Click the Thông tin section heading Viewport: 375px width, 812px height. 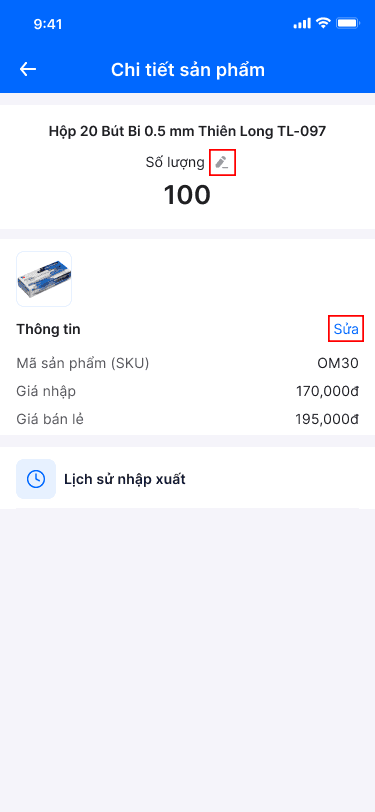pyautogui.click(x=48, y=329)
